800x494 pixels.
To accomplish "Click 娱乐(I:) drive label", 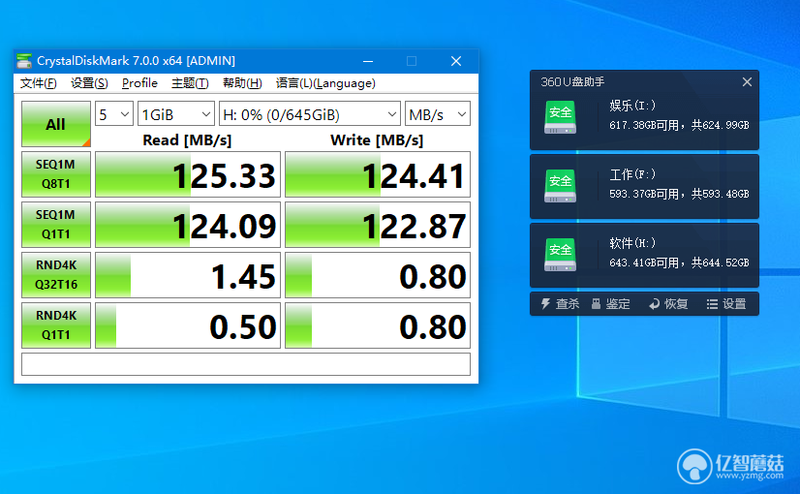I will pos(632,106).
